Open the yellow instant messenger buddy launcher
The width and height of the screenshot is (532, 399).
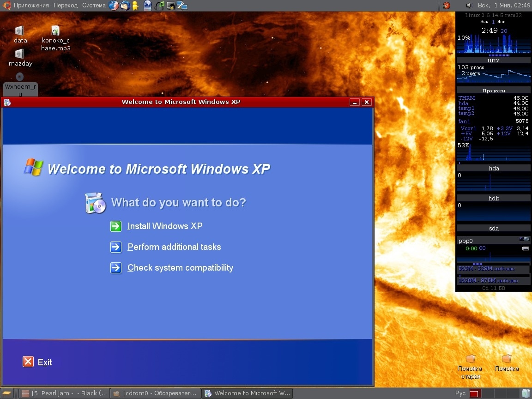click(x=135, y=6)
